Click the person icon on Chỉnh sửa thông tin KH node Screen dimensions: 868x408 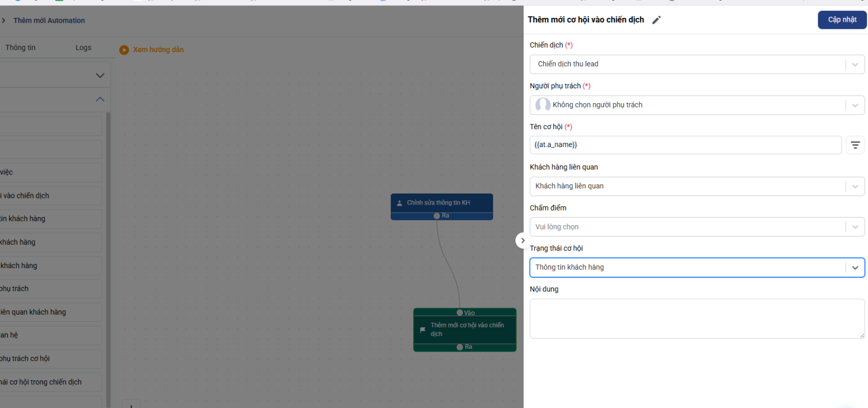400,203
